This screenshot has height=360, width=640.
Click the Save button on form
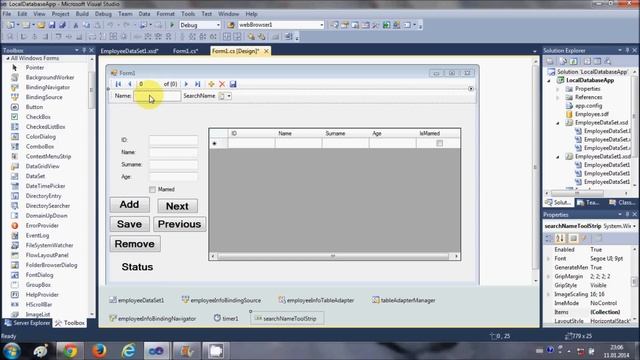coord(129,224)
